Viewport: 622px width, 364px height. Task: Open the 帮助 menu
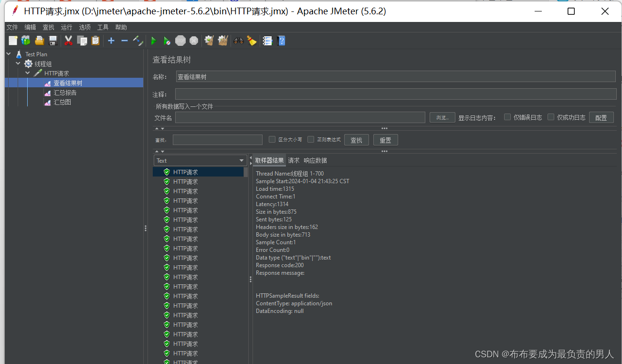point(121,27)
